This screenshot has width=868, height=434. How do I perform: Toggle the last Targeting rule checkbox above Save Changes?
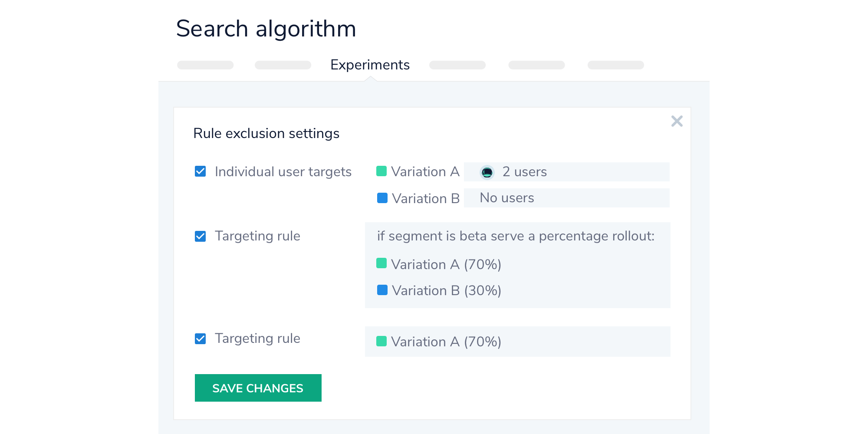pos(200,339)
